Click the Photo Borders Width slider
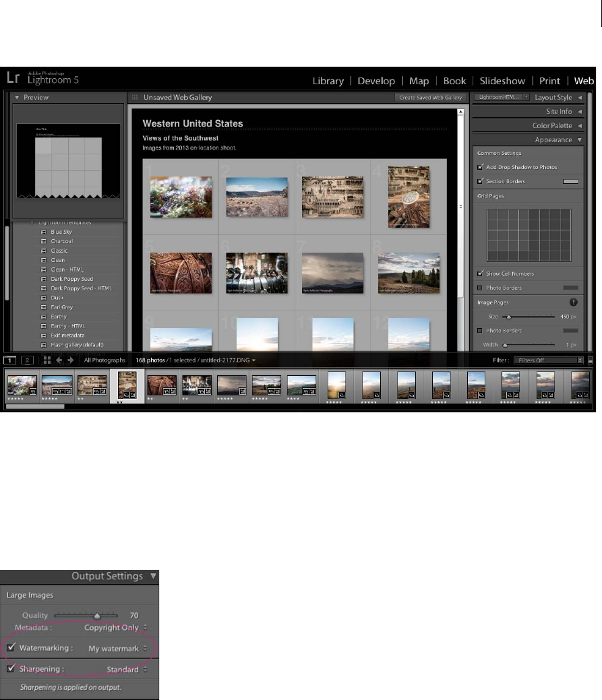The width and height of the screenshot is (602, 700). tap(529, 345)
